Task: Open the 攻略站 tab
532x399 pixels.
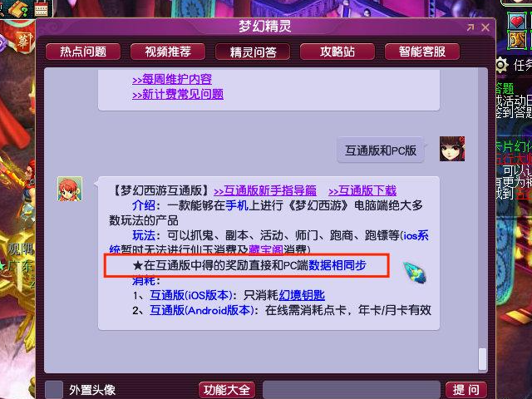Action: pos(337,52)
